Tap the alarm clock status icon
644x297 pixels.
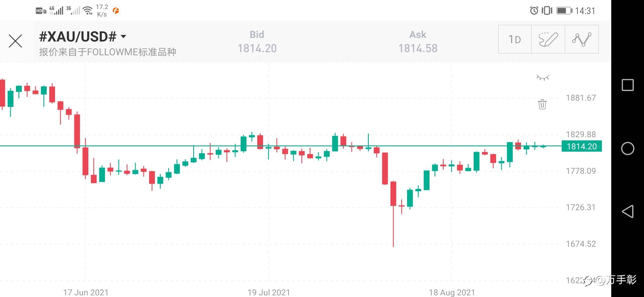[534, 11]
